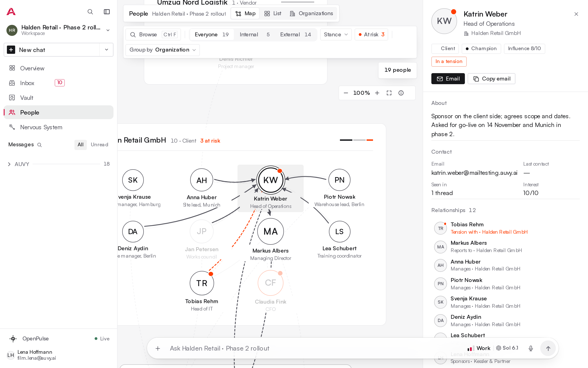Send message with up-arrow button
Screen dimensions: 588x368
click(548, 348)
